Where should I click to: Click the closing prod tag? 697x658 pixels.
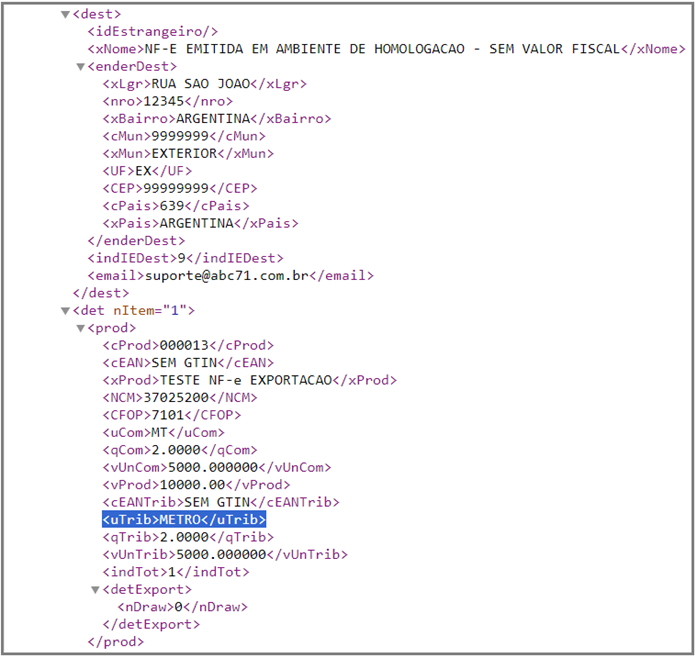tap(116, 642)
